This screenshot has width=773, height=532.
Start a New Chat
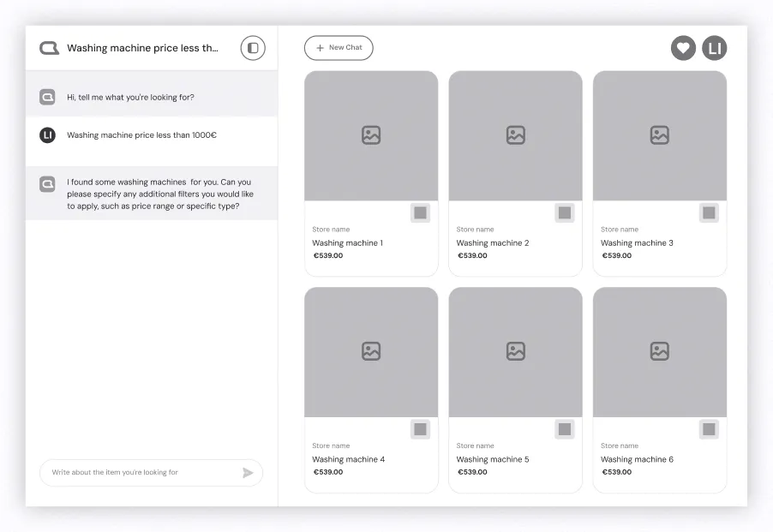click(x=338, y=48)
